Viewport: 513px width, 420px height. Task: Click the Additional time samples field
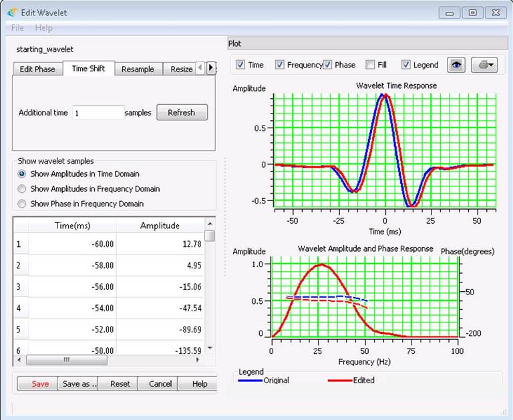(98, 113)
